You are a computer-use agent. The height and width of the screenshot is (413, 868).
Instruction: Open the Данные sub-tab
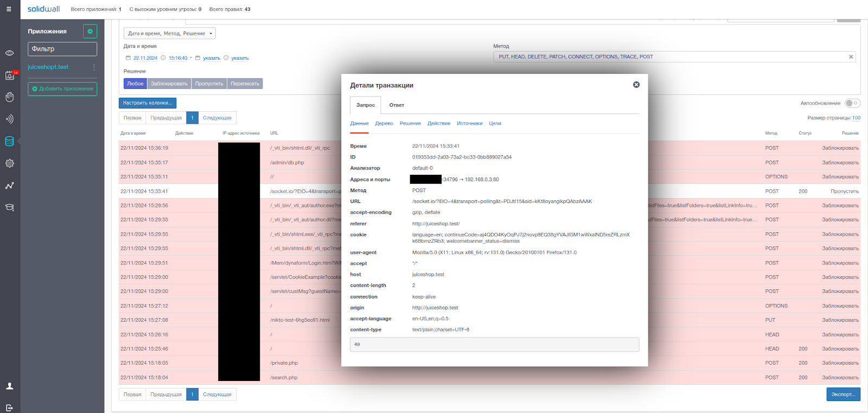[359, 124]
